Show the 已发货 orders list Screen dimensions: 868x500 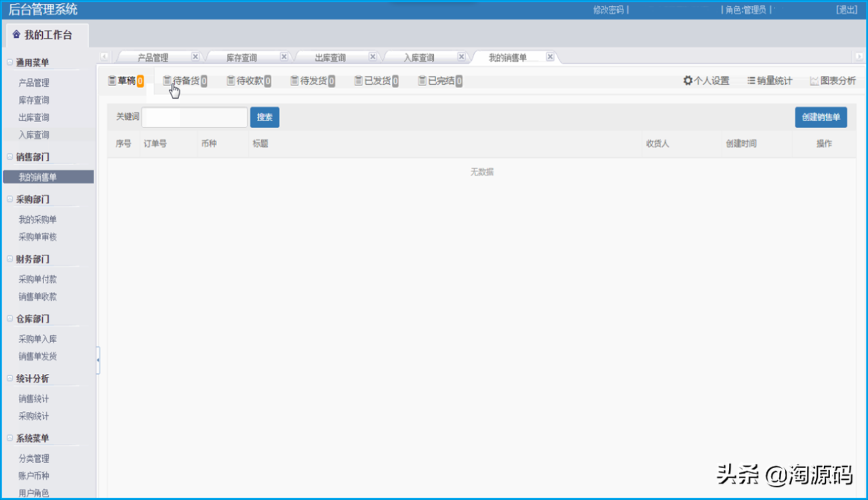click(x=376, y=81)
